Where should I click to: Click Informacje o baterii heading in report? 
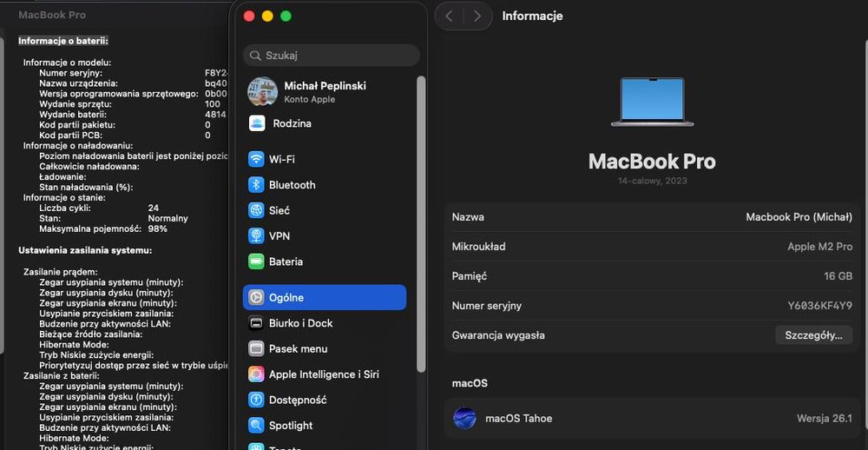[63, 41]
